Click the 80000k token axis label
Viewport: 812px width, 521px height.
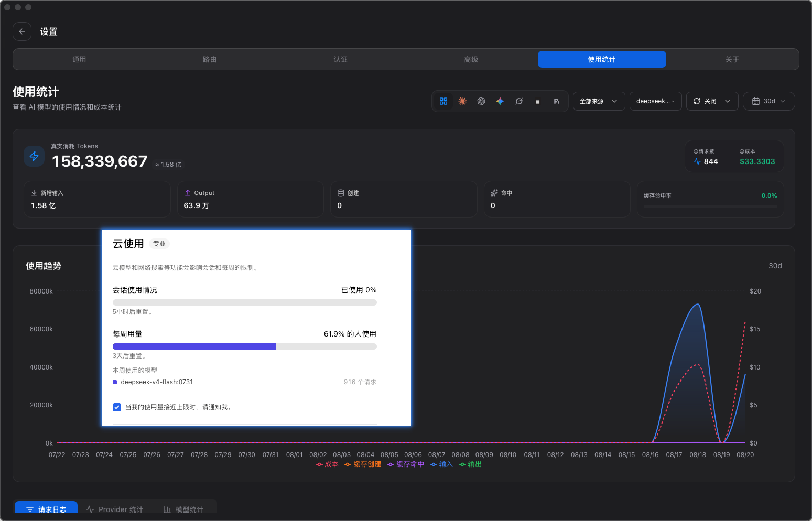tap(41, 291)
